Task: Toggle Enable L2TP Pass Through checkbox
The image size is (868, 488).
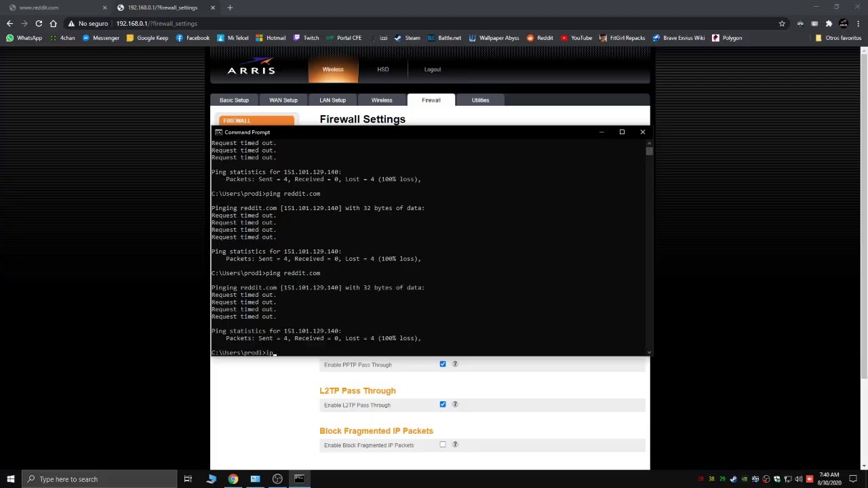Action: [443, 405]
